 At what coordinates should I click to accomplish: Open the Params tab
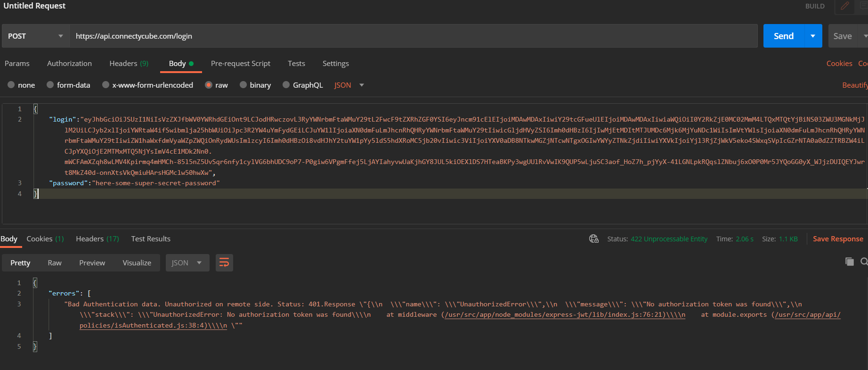click(17, 63)
